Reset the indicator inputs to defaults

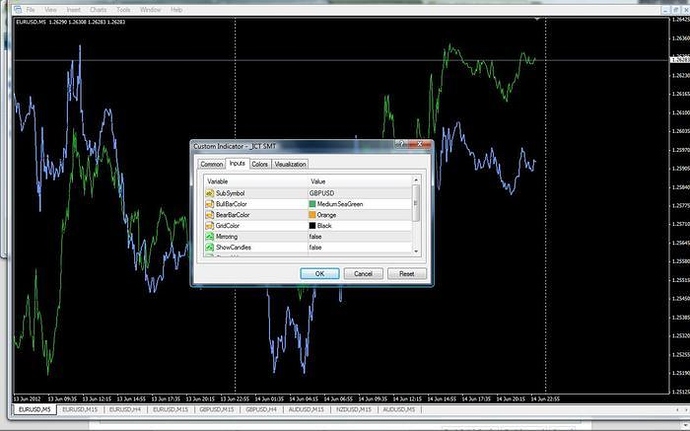407,274
